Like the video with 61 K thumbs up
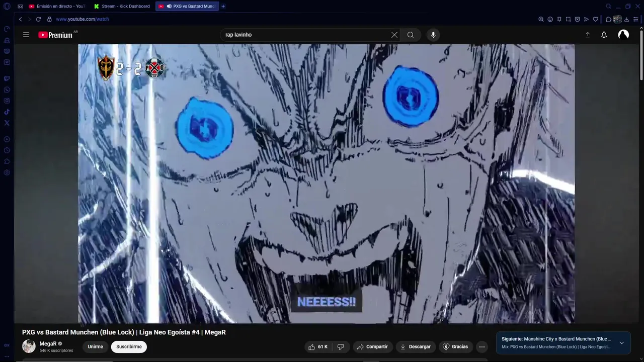 (318, 347)
